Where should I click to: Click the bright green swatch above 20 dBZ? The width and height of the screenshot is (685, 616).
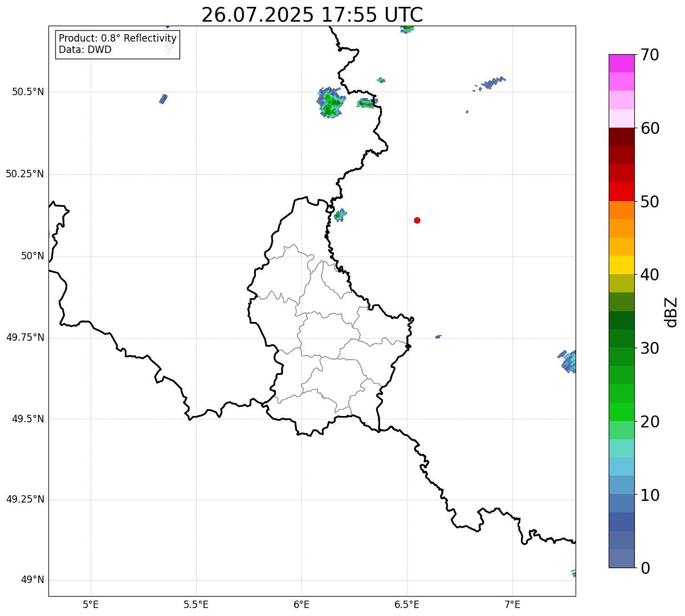click(x=622, y=411)
